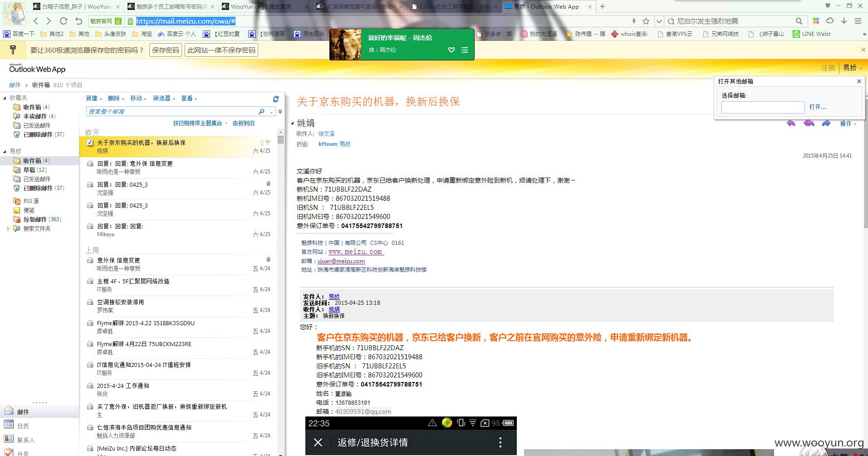Click 此网站一律不保存密码 button
Image resolution: width=868 pixels, height=456 pixels.
click(x=221, y=50)
